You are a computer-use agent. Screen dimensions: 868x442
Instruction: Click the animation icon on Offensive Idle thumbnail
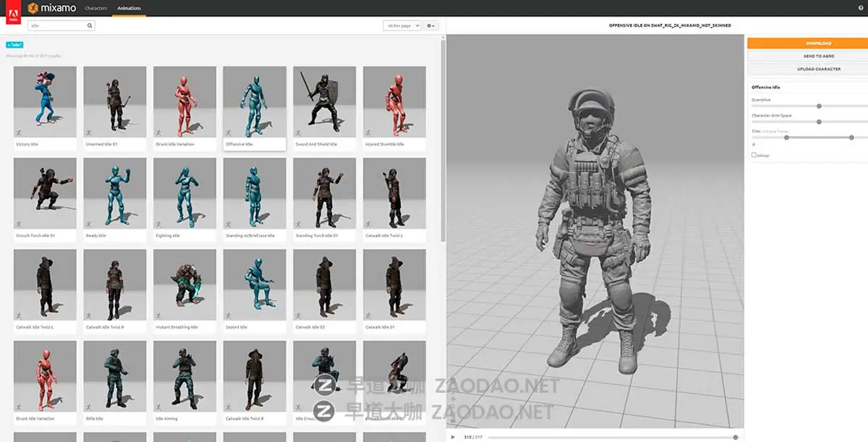coord(229,133)
